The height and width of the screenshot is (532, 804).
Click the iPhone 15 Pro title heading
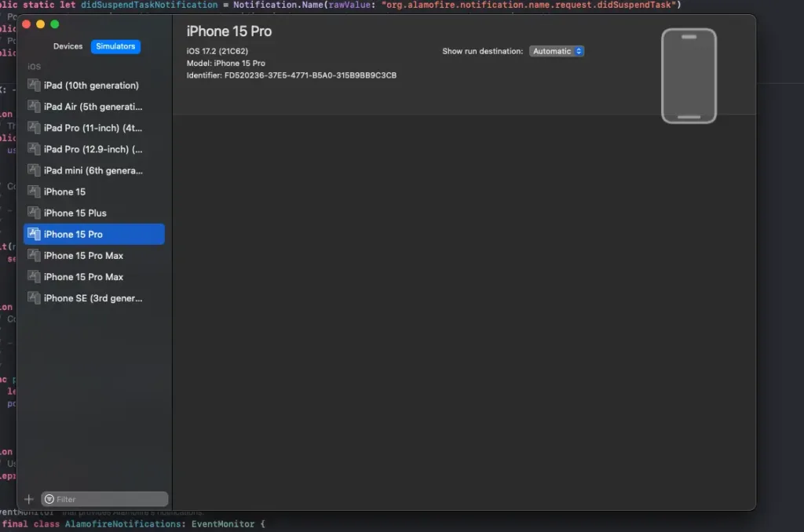[229, 31]
